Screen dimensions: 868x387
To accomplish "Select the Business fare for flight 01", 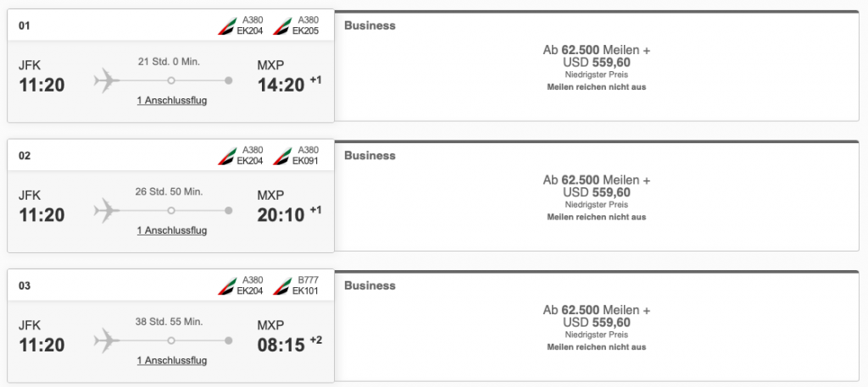I will coord(597,67).
